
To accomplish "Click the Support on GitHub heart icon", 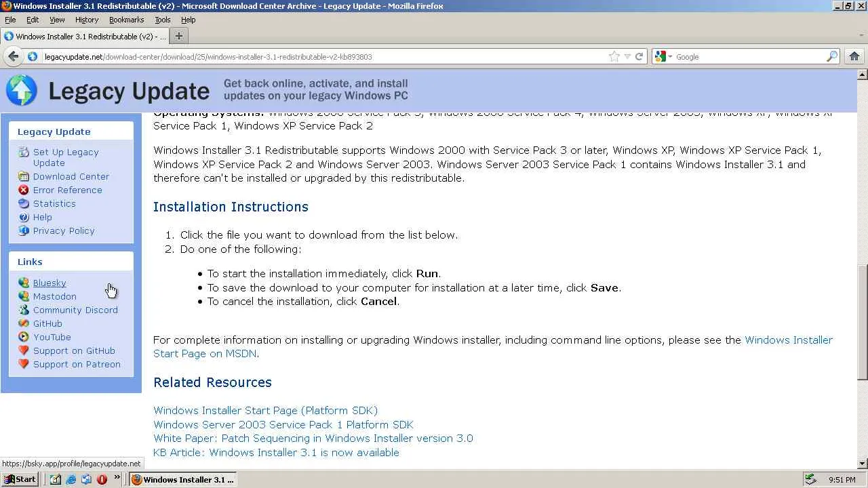I will click(x=24, y=350).
